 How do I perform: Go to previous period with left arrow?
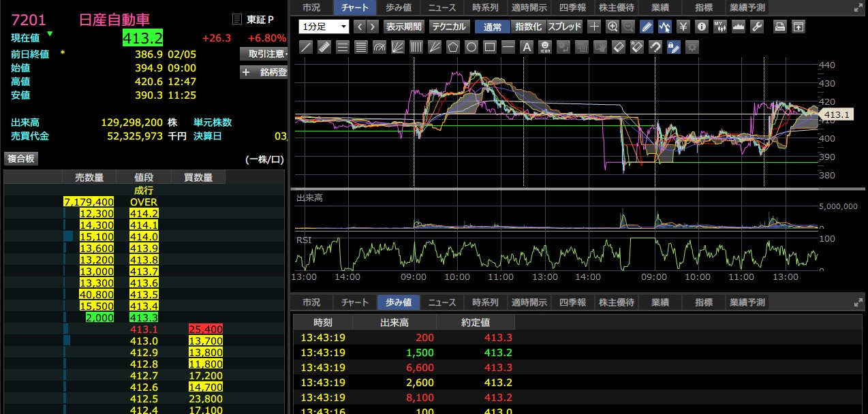pos(360,27)
